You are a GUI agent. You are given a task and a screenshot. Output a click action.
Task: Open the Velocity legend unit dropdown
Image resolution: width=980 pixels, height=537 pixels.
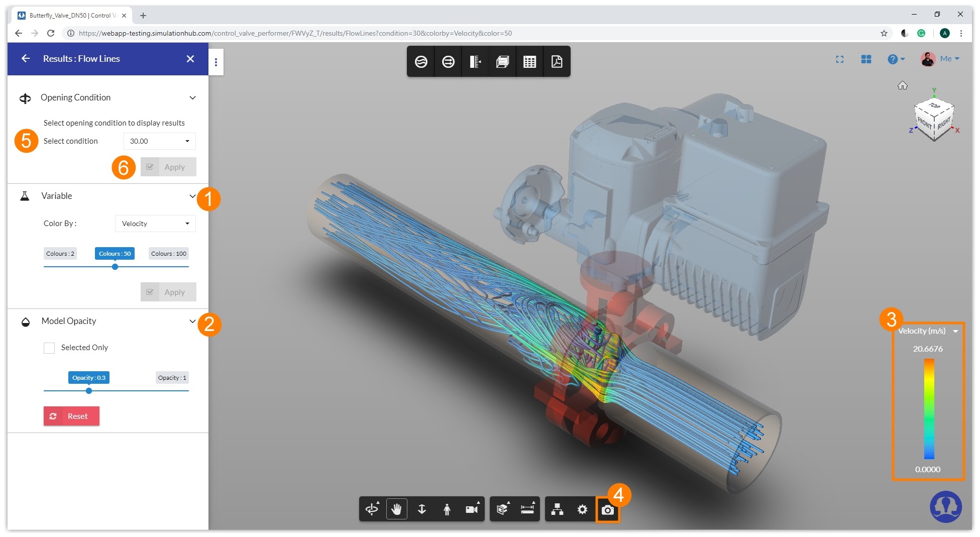[x=956, y=331]
